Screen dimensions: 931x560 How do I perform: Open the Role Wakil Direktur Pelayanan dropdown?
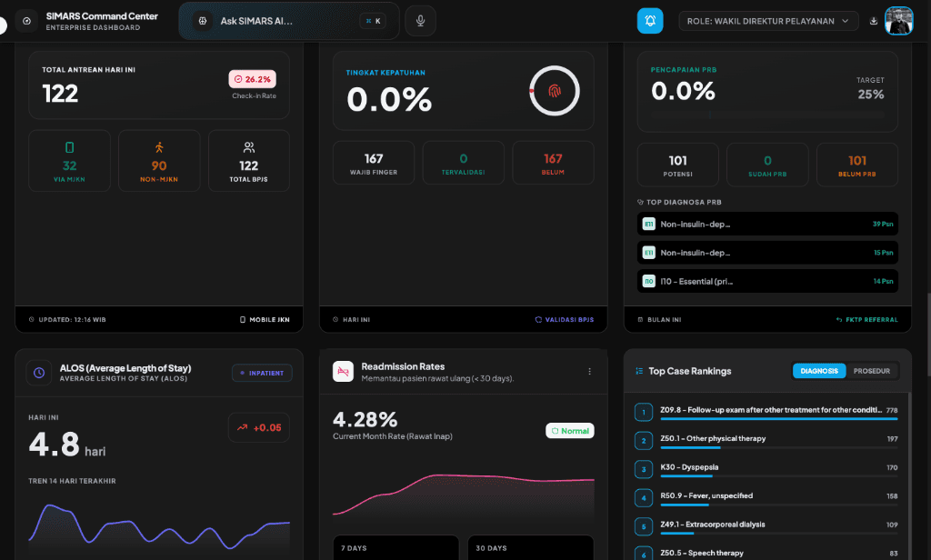click(x=768, y=21)
